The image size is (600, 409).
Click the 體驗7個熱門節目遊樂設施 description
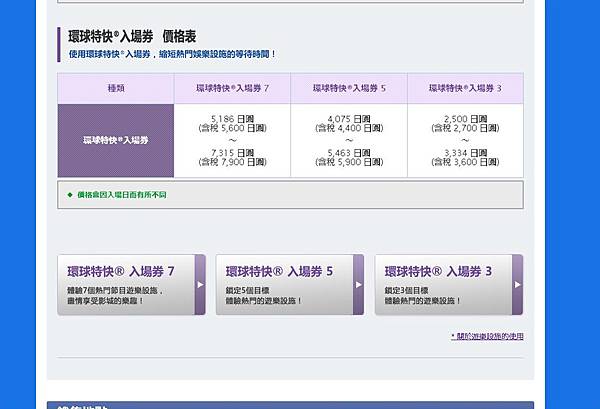(x=116, y=290)
